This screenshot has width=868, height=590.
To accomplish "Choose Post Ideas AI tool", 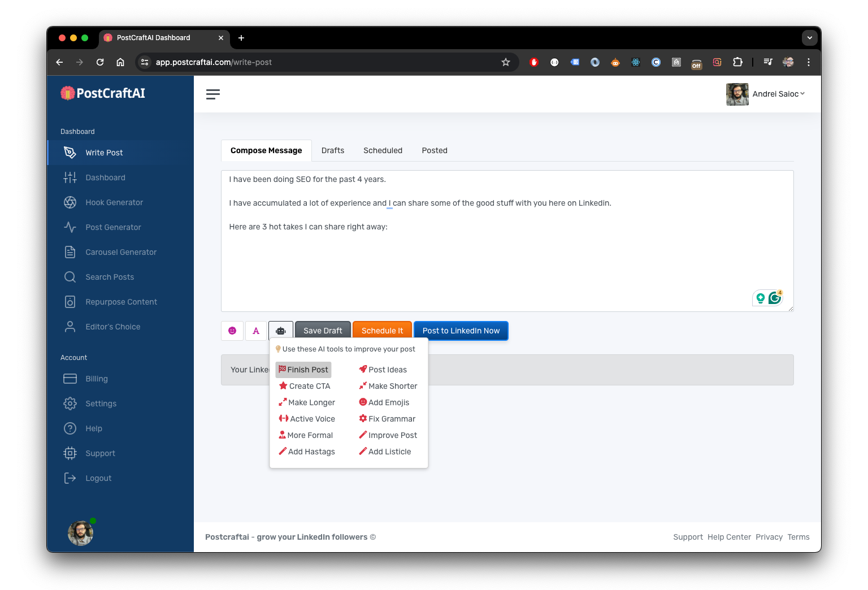I will coord(383,370).
